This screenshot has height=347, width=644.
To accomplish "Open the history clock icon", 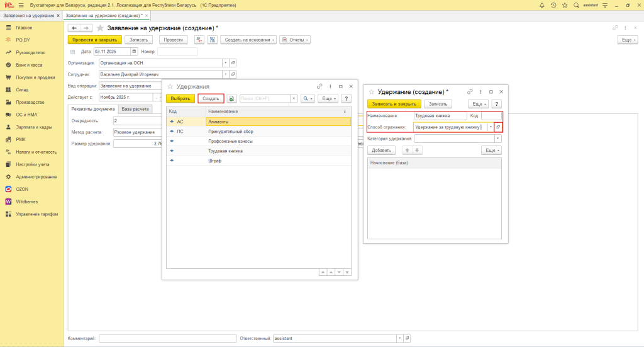I will pyautogui.click(x=553, y=5).
